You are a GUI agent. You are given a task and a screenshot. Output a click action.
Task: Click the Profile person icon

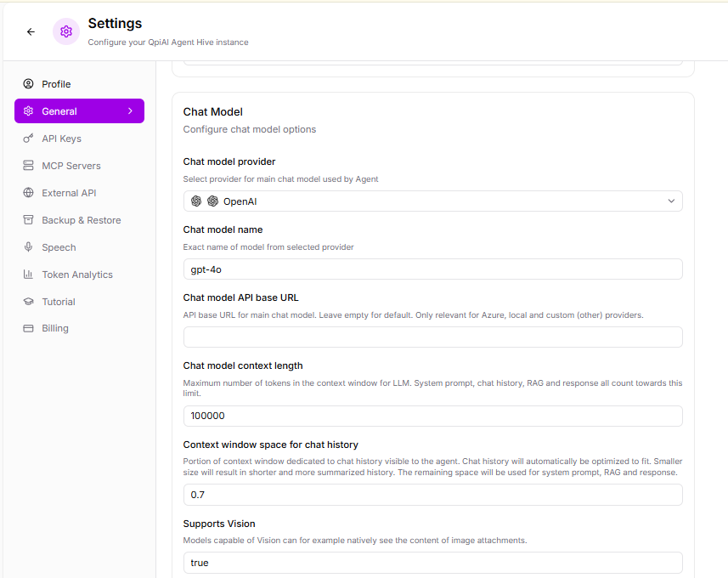click(28, 84)
